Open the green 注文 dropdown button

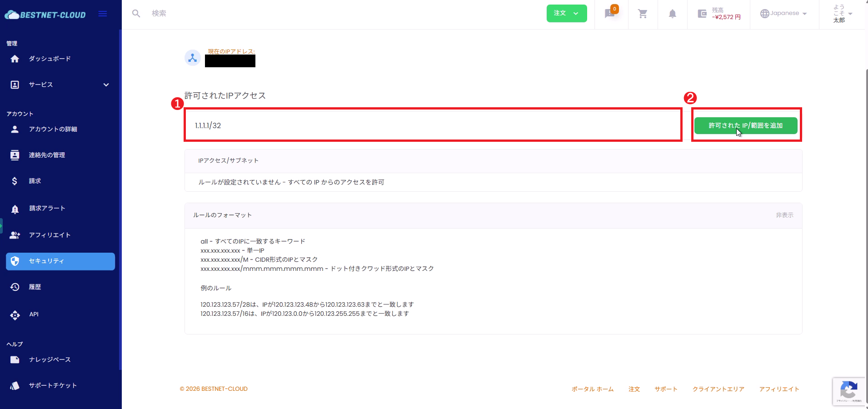pyautogui.click(x=566, y=13)
